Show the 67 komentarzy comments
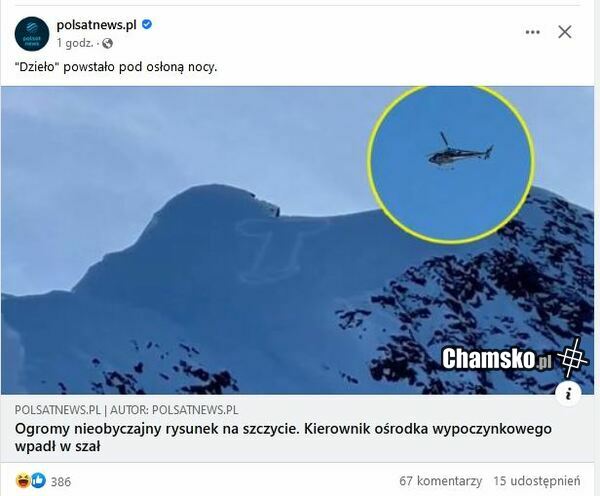Screen dimensions: 600x496 point(440,481)
